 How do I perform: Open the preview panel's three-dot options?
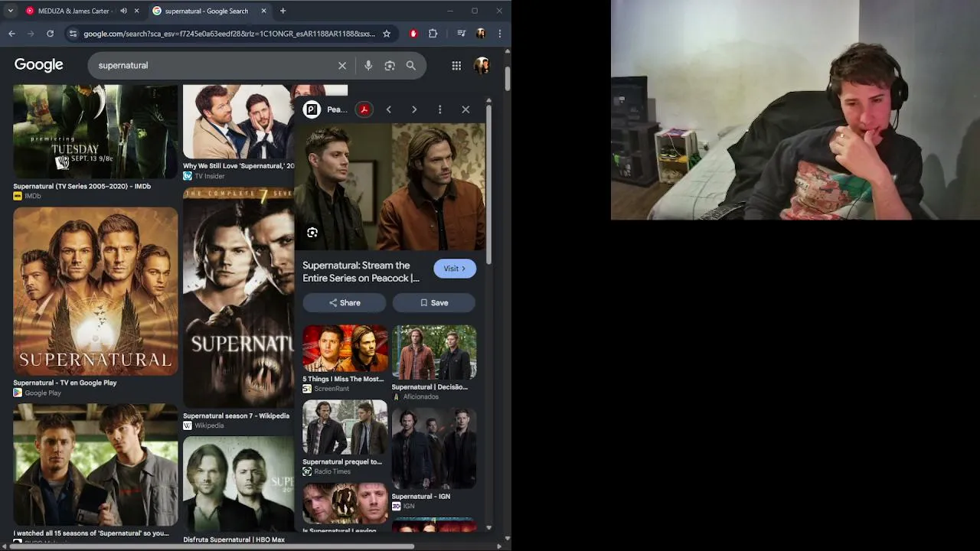439,109
